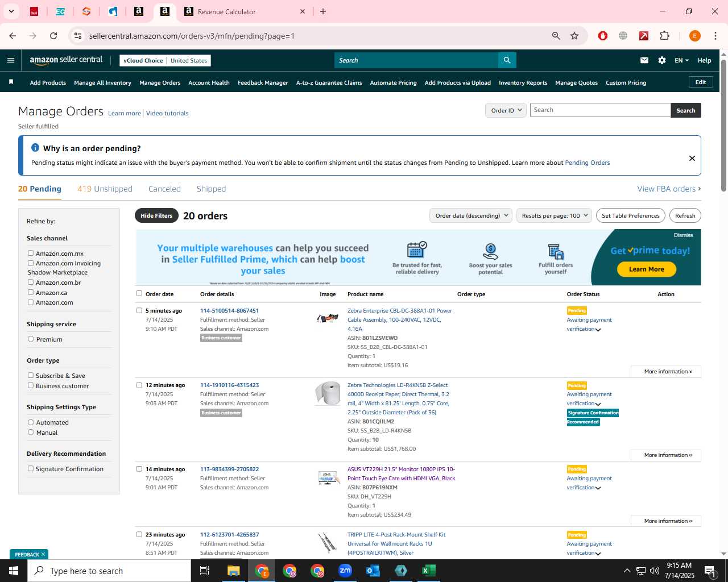This screenshot has width=728, height=582.
Task: Click the amazon seller central logo
Action: [x=66, y=60]
